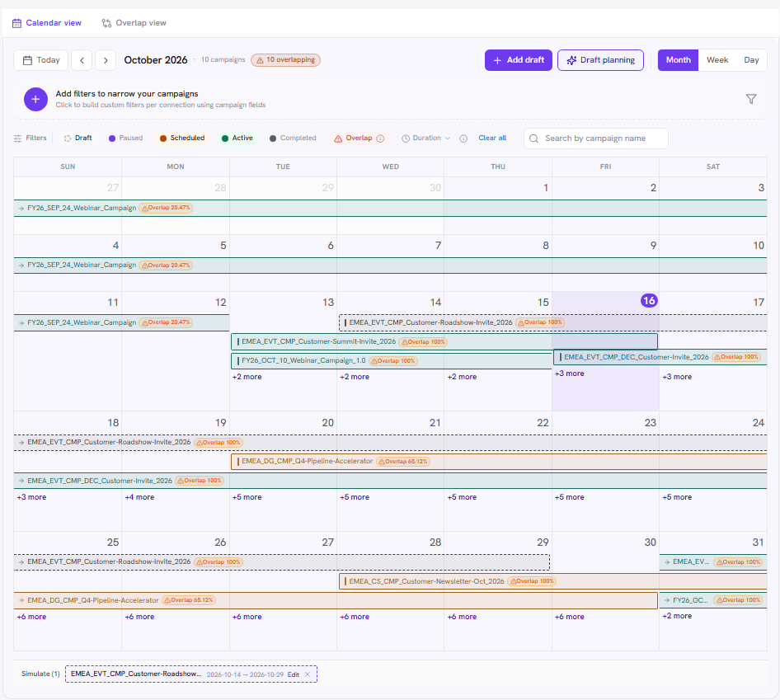Open FY26_OC... campaign on Saturday 31
Viewport: 780px width, 700px height.
click(713, 600)
